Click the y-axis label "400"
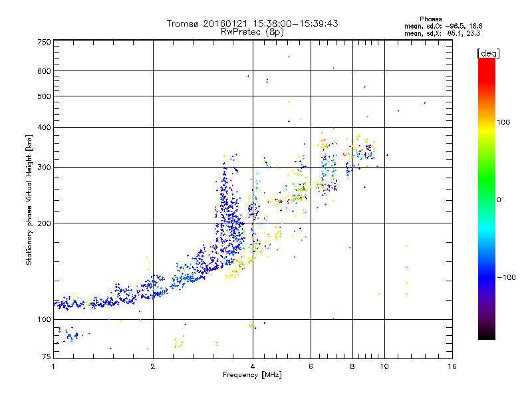 pos(45,127)
